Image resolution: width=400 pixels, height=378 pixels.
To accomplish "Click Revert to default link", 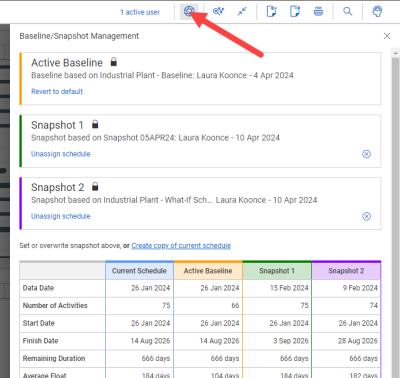I will pyautogui.click(x=57, y=92).
